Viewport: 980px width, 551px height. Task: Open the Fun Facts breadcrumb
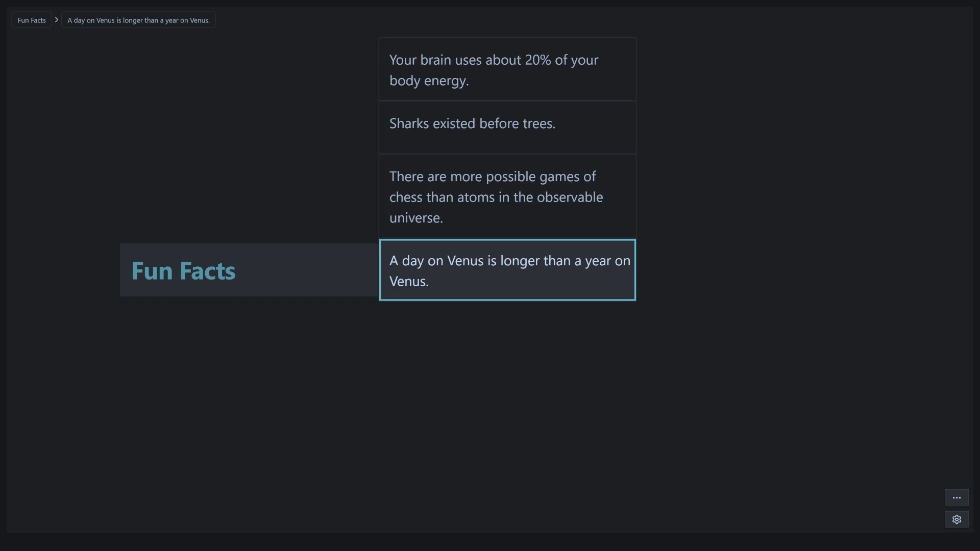click(x=32, y=20)
